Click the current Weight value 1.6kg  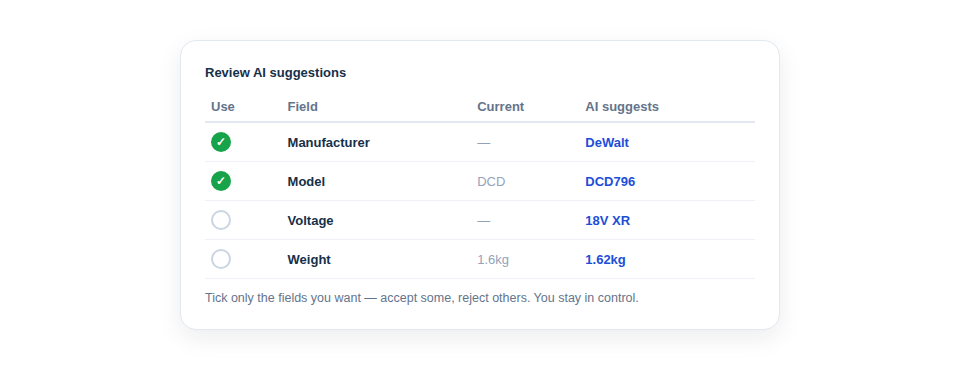[493, 260]
